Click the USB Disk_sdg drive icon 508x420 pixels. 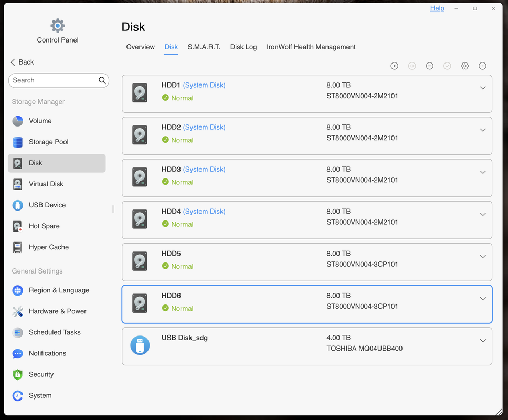[x=140, y=345]
